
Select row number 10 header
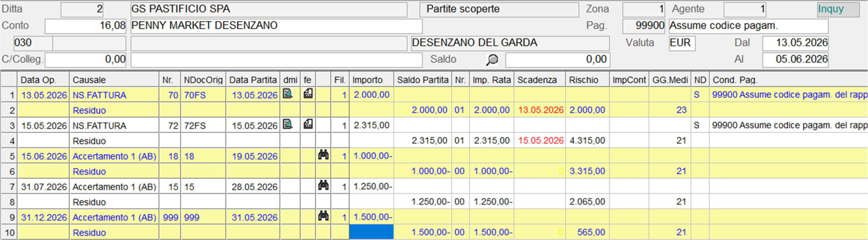pyautogui.click(x=9, y=232)
